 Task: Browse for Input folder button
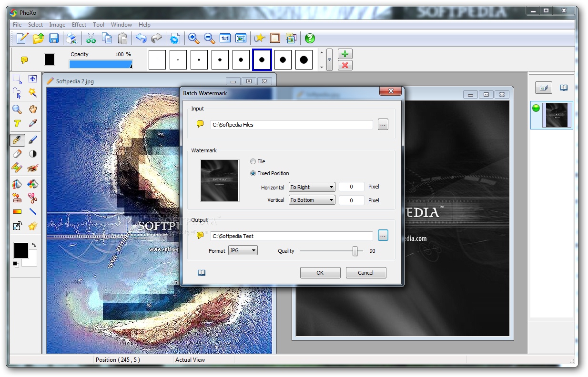click(383, 125)
